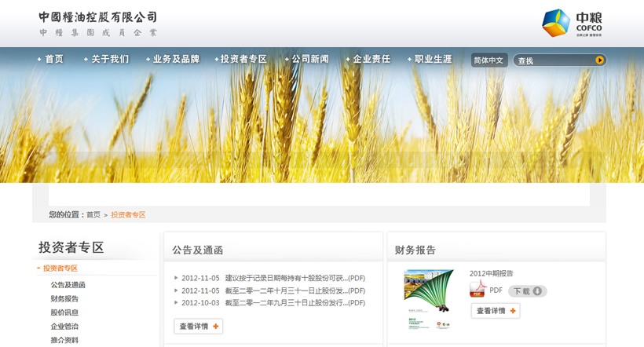Click the 查找 search input field
The height and width of the screenshot is (347, 644).
coord(552,60)
